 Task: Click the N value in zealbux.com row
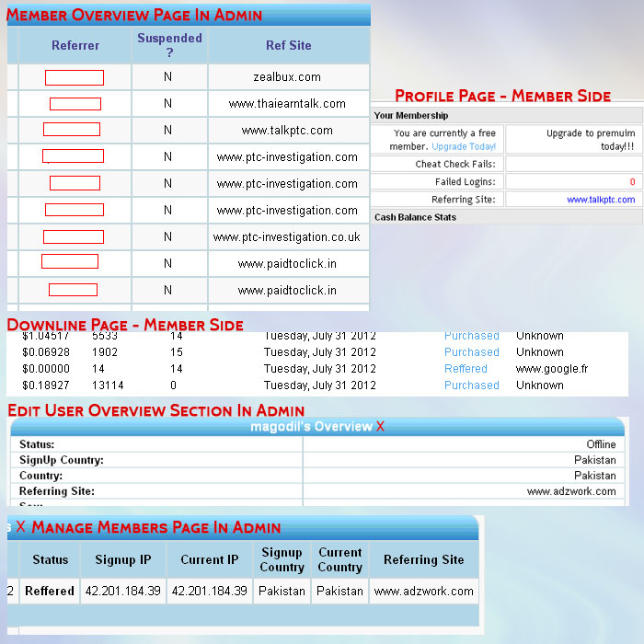pyautogui.click(x=168, y=76)
